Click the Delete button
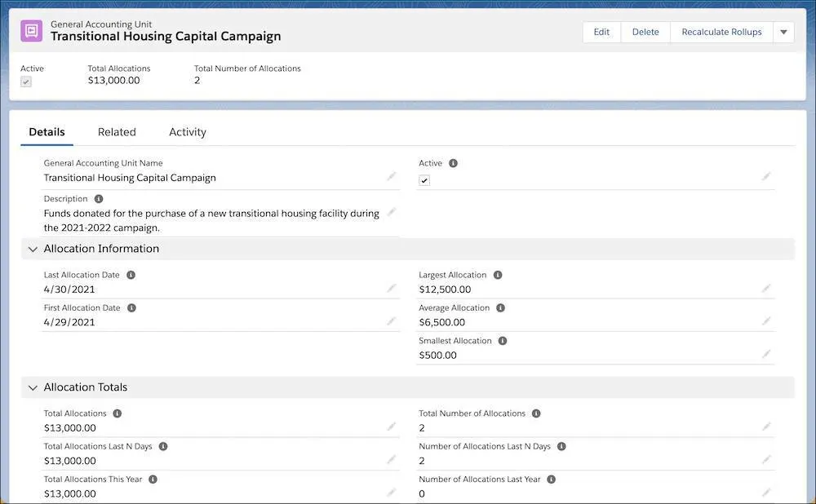The image size is (816, 504). [x=645, y=33]
